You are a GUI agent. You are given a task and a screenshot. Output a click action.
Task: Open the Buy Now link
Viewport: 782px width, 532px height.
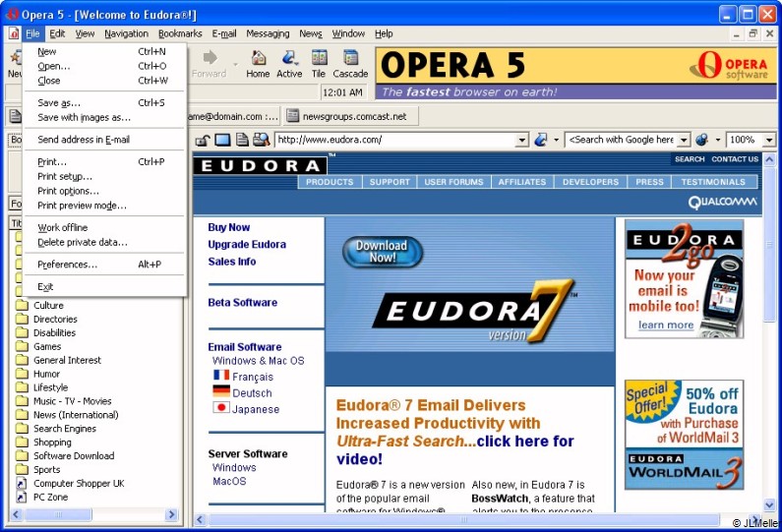click(229, 227)
